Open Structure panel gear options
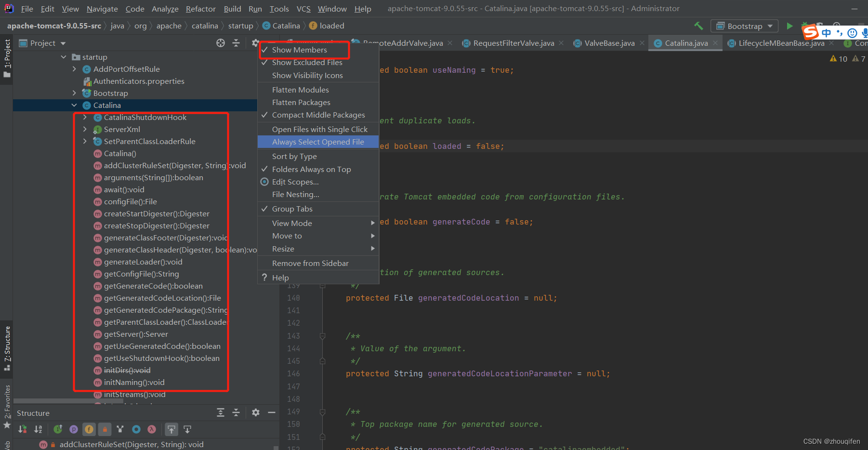 (256, 412)
